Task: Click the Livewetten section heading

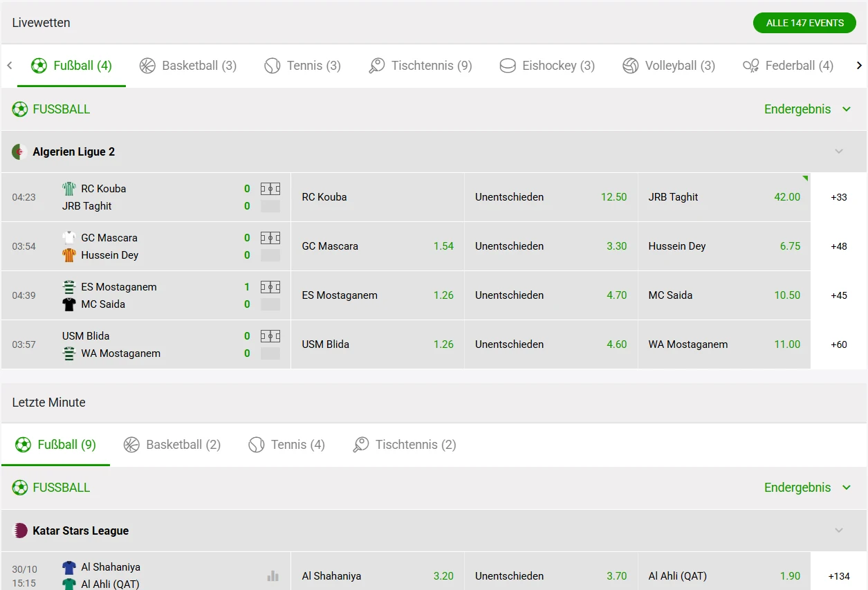Action: tap(41, 23)
